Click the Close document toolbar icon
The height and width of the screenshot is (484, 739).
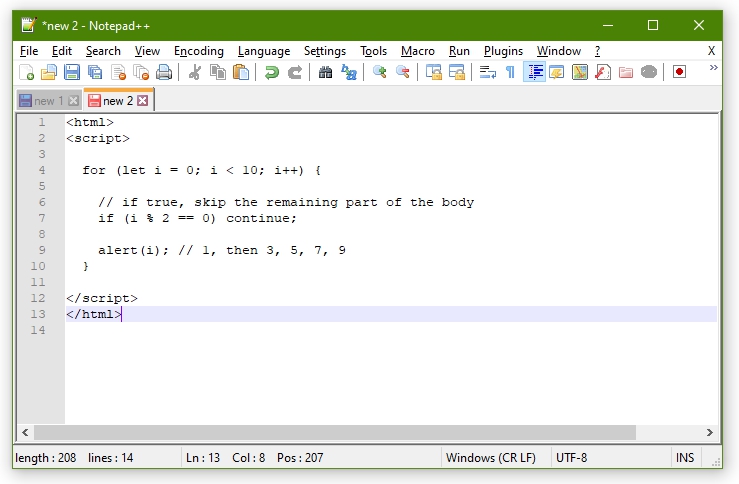pos(118,72)
